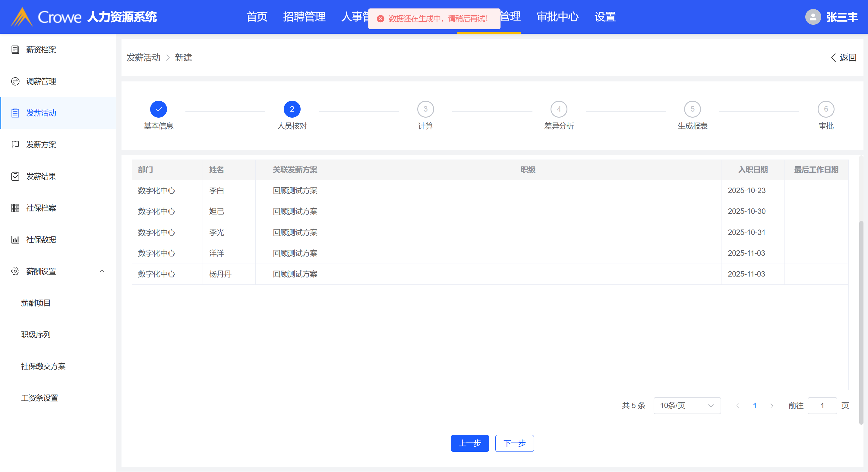Go to next page arrow in pagination
Image resolution: width=868 pixels, height=472 pixels.
click(x=772, y=406)
